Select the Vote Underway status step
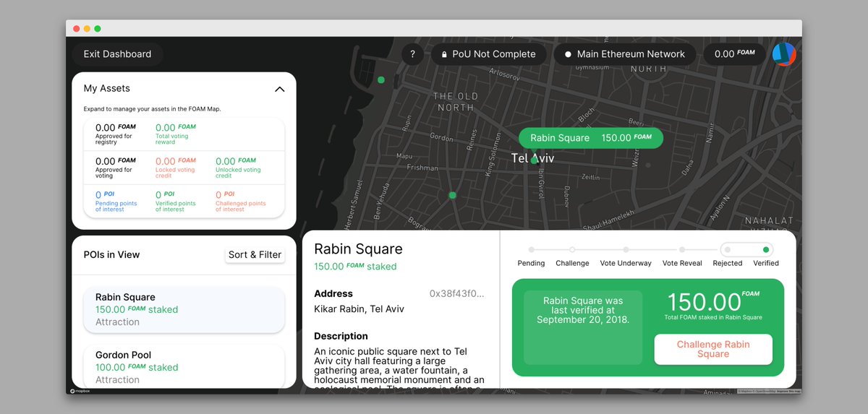The height and width of the screenshot is (414, 868). pyautogui.click(x=626, y=256)
